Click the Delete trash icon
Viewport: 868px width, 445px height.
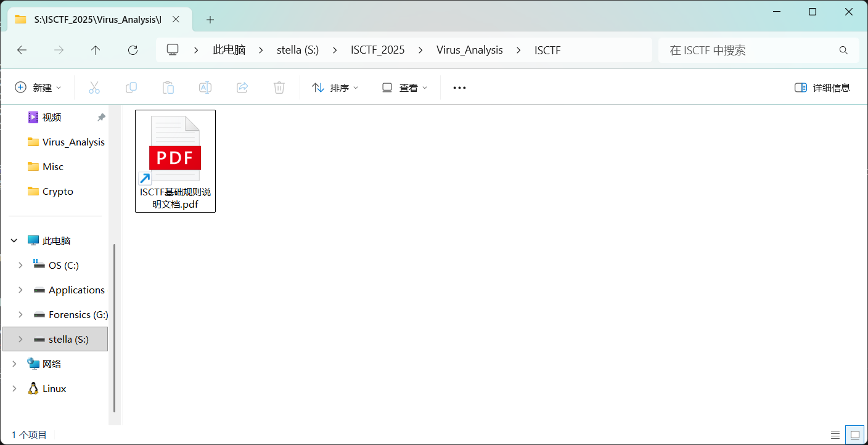coord(279,87)
